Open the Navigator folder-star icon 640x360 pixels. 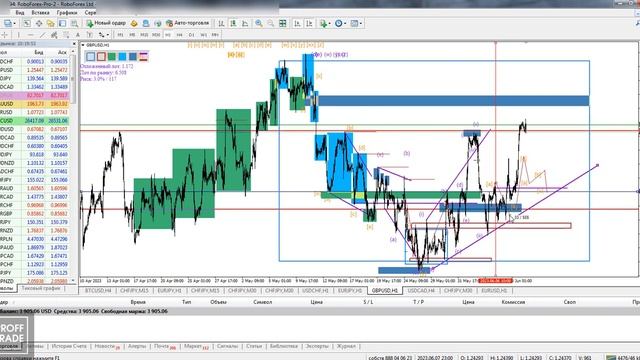pos(50,23)
